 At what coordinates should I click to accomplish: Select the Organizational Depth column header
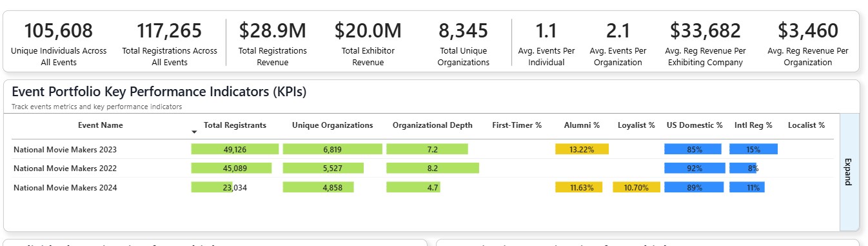coord(432,125)
